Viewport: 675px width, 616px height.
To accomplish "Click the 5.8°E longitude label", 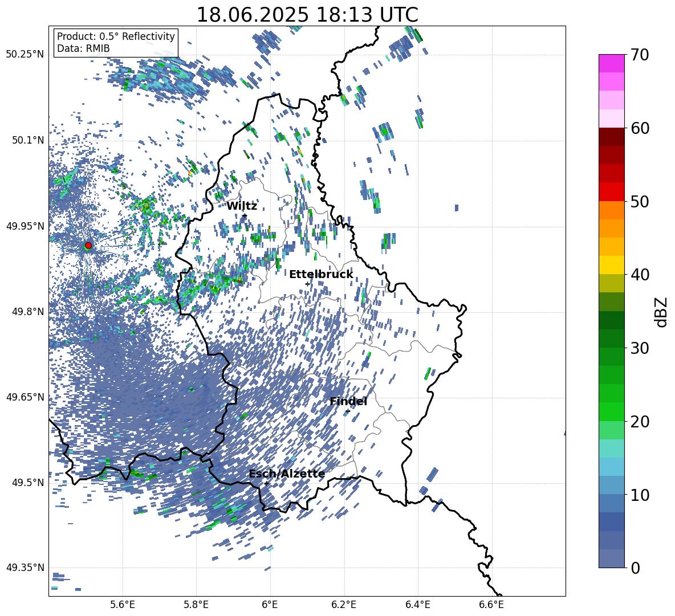I will pos(196,605).
